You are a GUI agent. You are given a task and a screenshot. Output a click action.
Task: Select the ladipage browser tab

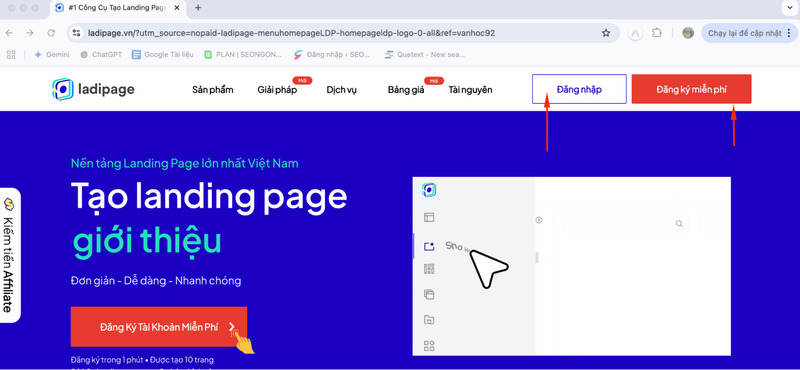pyautogui.click(x=118, y=8)
